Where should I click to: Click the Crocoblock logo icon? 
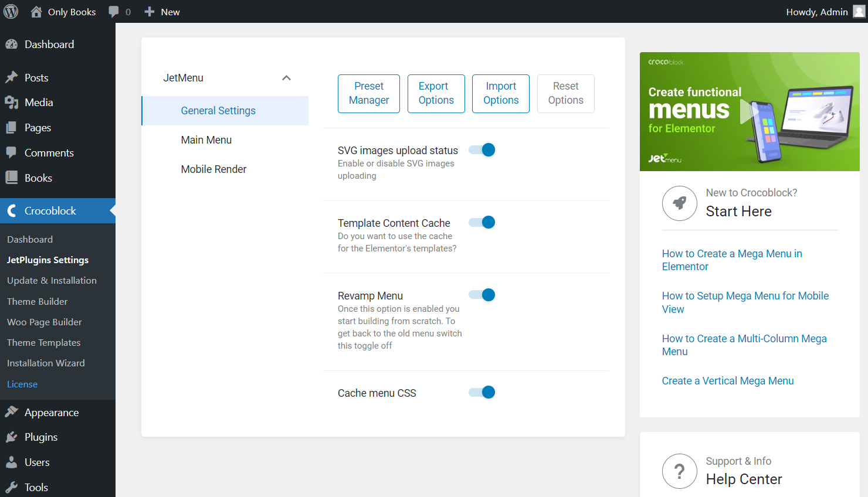point(11,211)
